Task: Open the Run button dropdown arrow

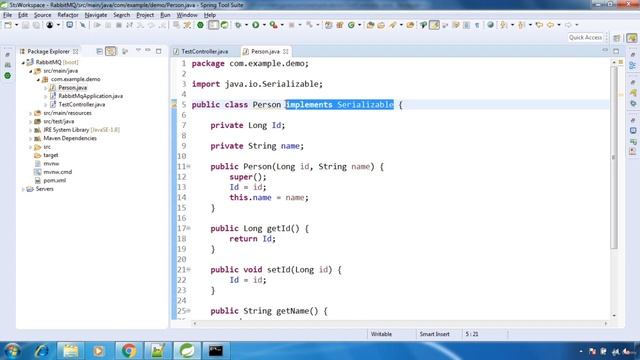Action: tap(264, 25)
